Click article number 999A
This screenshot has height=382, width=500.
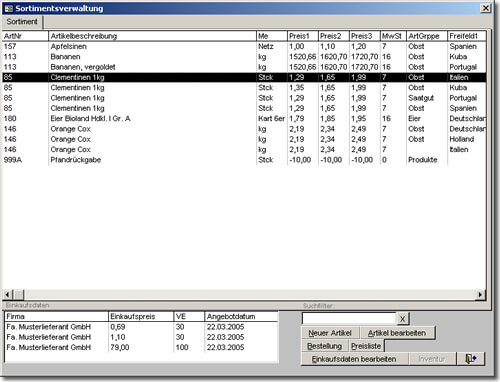(x=13, y=160)
